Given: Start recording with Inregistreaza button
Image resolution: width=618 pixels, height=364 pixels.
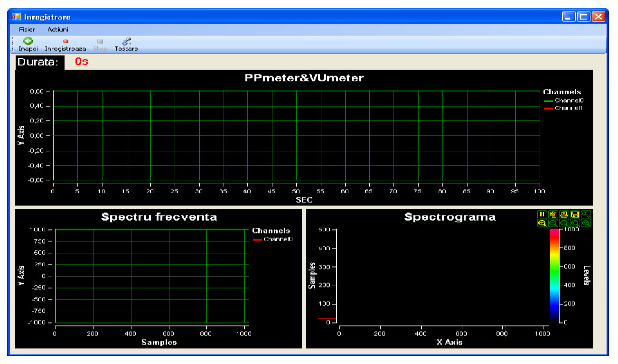Looking at the screenshot, I should (65, 44).
